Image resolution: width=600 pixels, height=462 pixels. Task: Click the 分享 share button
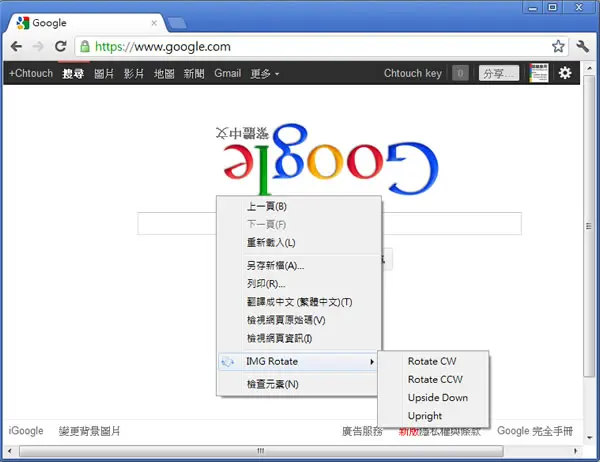[x=499, y=73]
